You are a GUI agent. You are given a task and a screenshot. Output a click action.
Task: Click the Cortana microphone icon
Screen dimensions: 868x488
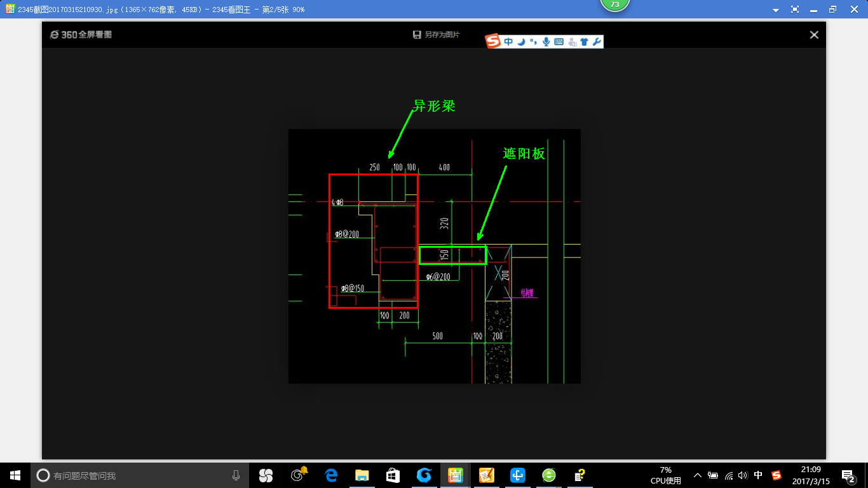[236, 475]
